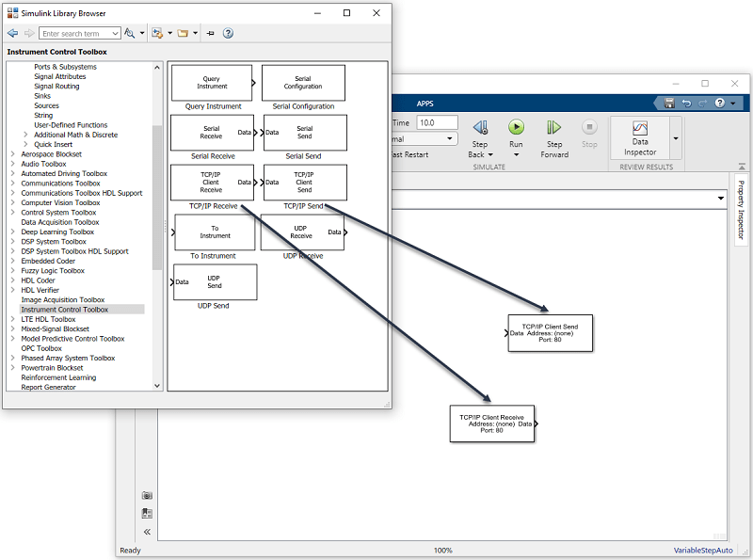Click the back arrow in Library Browser
Viewport: 753px width, 560px height.
(x=13, y=33)
